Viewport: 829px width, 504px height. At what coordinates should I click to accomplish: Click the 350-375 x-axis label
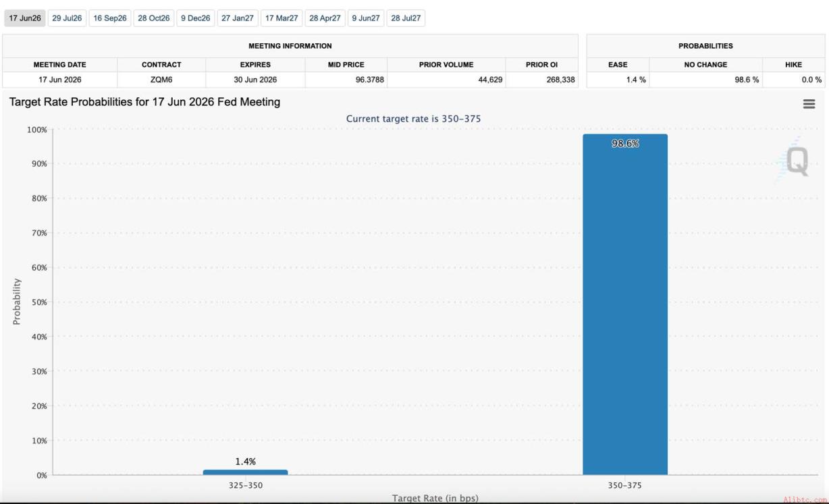(x=625, y=485)
